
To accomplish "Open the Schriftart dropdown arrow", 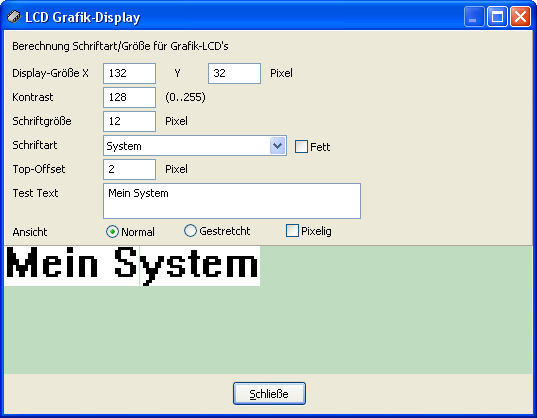I will [277, 145].
